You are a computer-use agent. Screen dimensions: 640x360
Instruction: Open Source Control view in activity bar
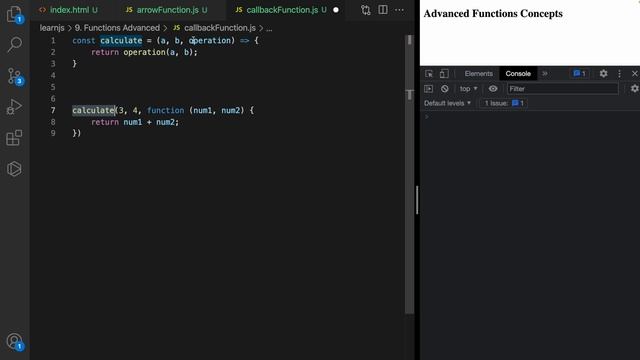(x=15, y=77)
